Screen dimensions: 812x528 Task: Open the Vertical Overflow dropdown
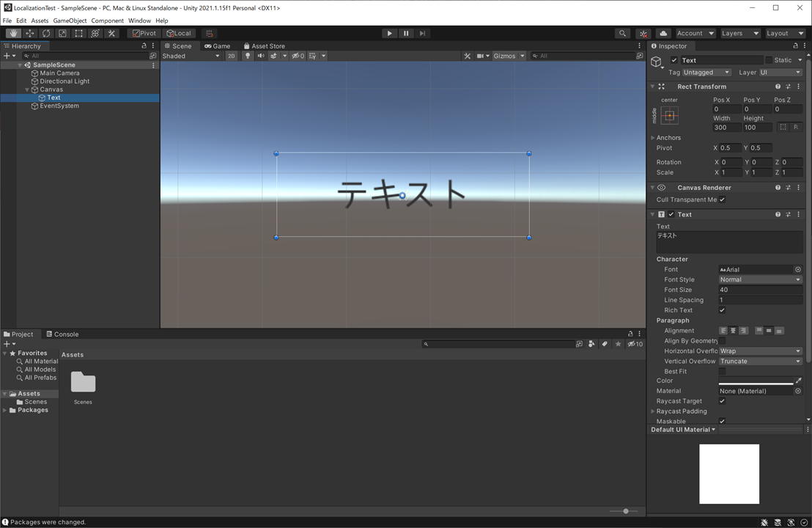tap(760, 361)
